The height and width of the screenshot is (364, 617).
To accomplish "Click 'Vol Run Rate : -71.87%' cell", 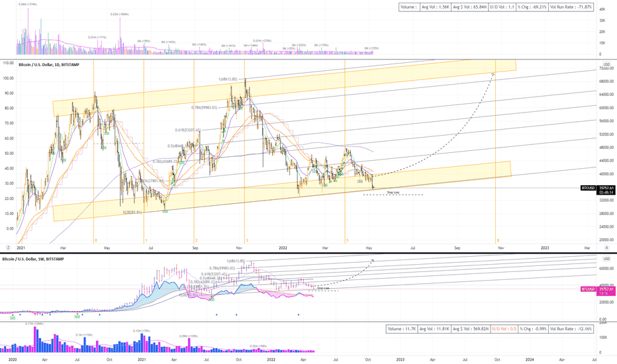I will coord(571,7).
